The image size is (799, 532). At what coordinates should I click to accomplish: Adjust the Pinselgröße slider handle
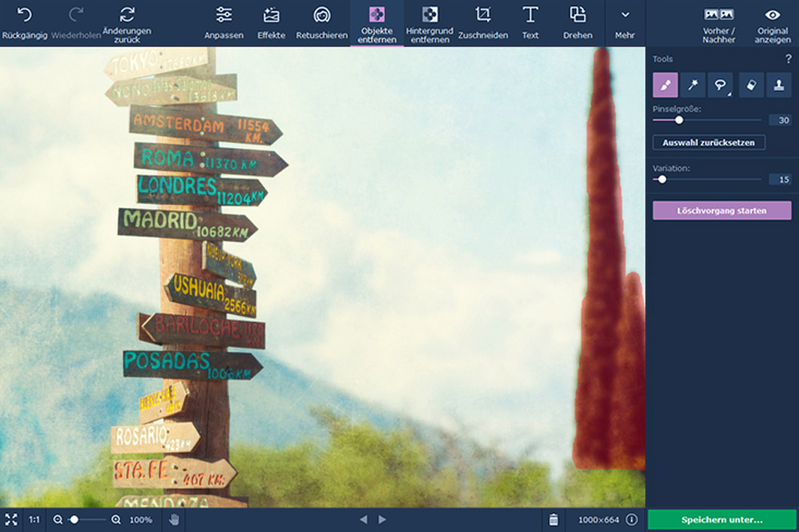pos(678,121)
